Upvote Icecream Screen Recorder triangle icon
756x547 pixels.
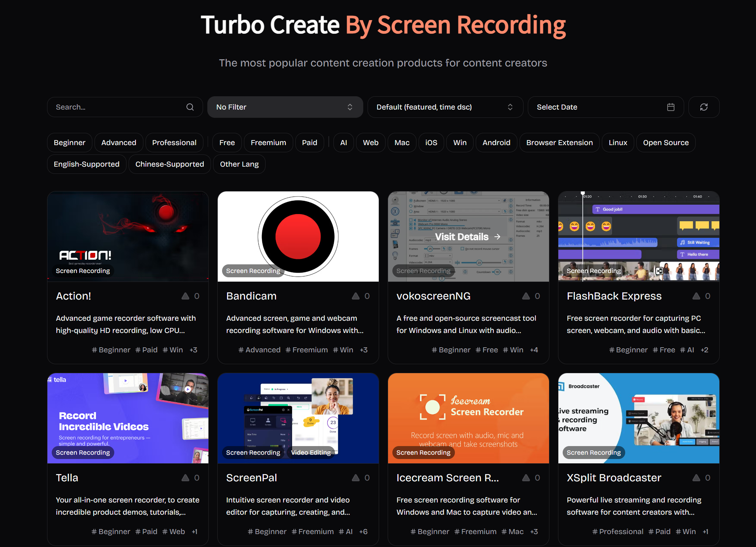click(x=526, y=478)
